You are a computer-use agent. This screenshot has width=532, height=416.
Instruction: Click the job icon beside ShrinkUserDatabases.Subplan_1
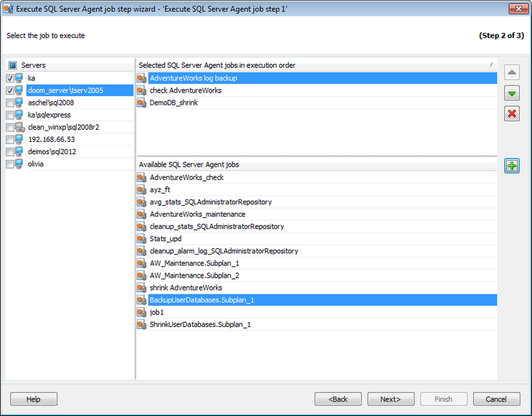(142, 324)
